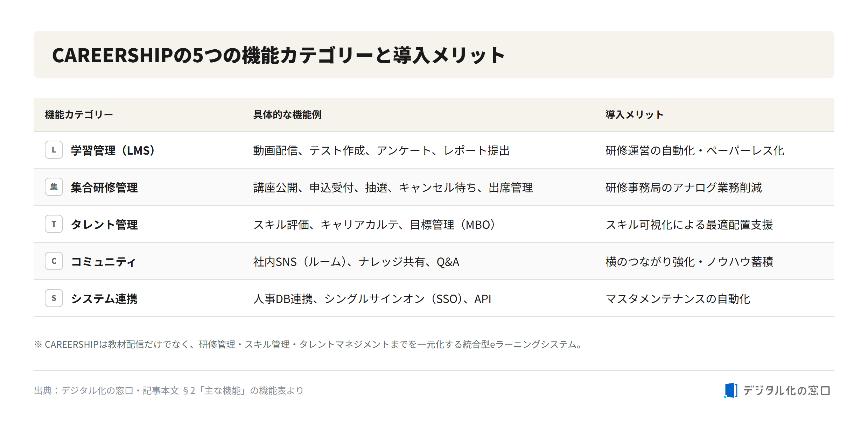Click the 集 badge icon
The height and width of the screenshot is (431, 868).
tap(54, 187)
